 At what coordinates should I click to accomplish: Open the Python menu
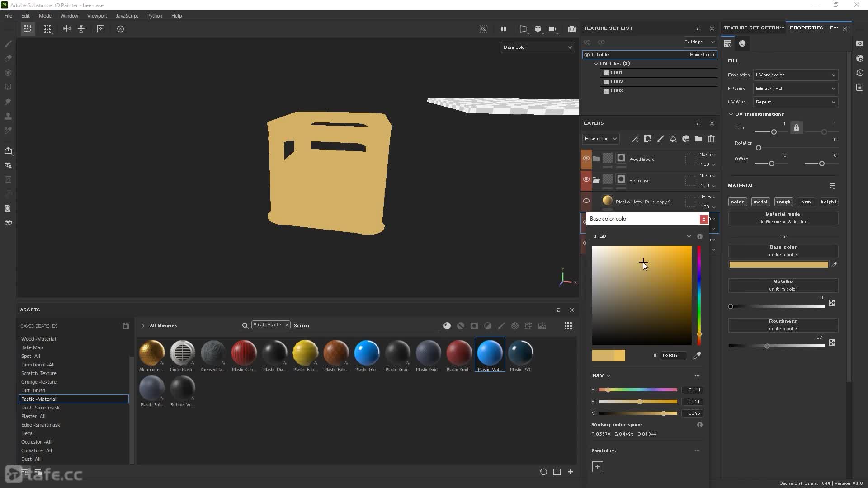(155, 16)
